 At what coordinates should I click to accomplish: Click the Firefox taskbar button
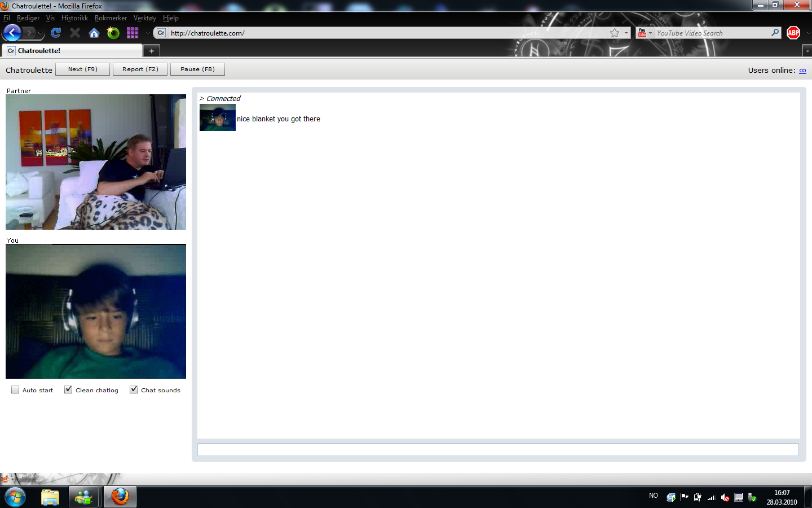tap(120, 497)
